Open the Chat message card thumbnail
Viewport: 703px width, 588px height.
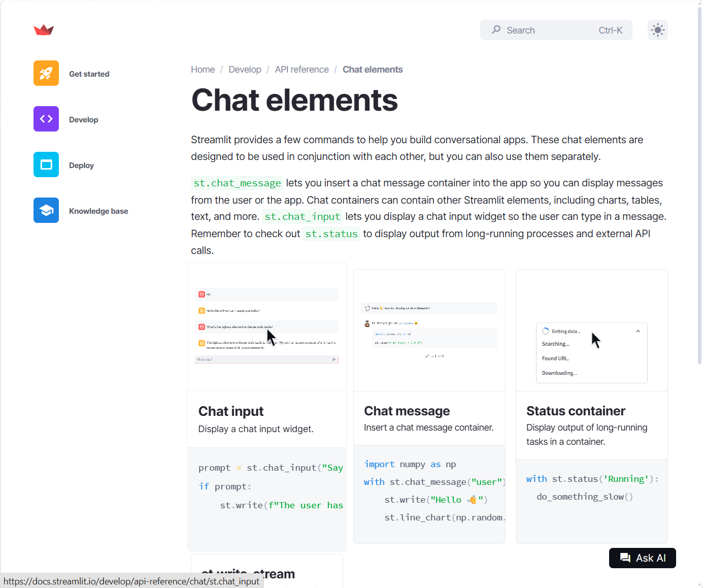(x=429, y=331)
